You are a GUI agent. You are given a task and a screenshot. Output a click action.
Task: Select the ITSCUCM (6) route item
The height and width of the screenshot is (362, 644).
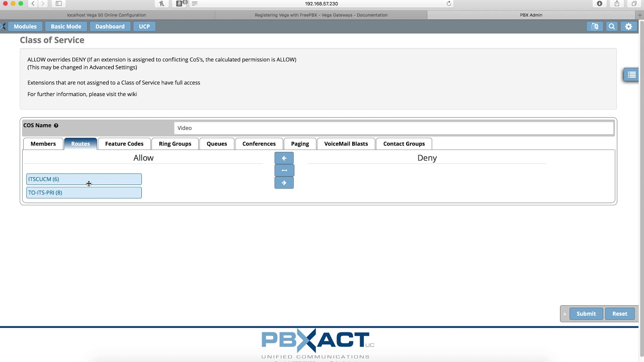click(84, 179)
